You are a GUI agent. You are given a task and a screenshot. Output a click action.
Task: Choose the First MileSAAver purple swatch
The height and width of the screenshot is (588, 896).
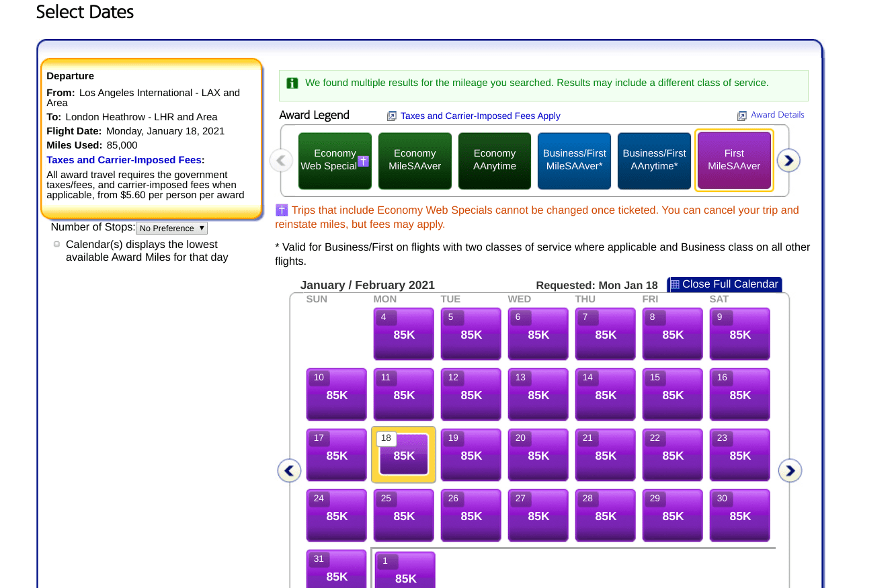734,160
